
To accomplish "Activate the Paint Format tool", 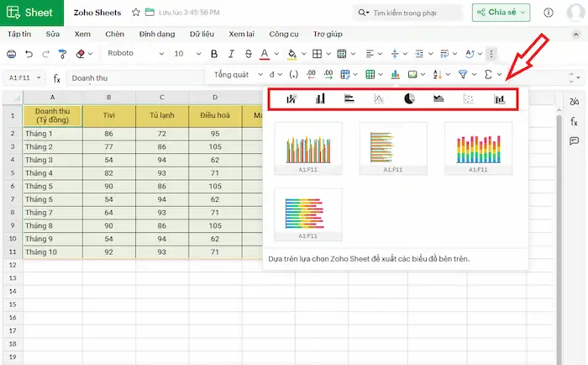I will coord(63,54).
